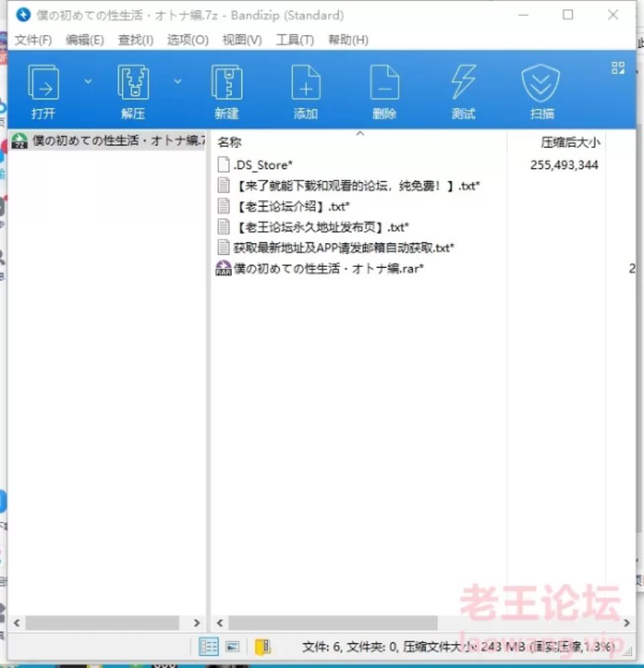Open the 编辑(E) menu
This screenshot has height=668, width=644.
pyautogui.click(x=85, y=40)
